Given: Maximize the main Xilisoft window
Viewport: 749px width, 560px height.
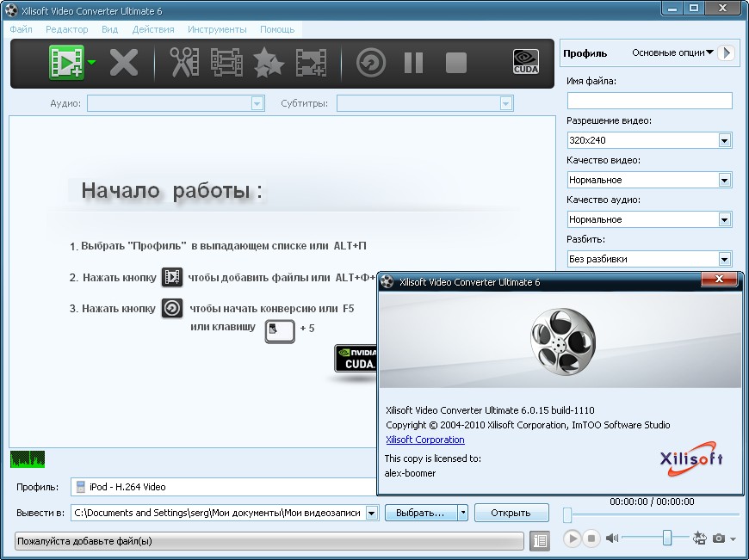Looking at the screenshot, I should [x=695, y=9].
